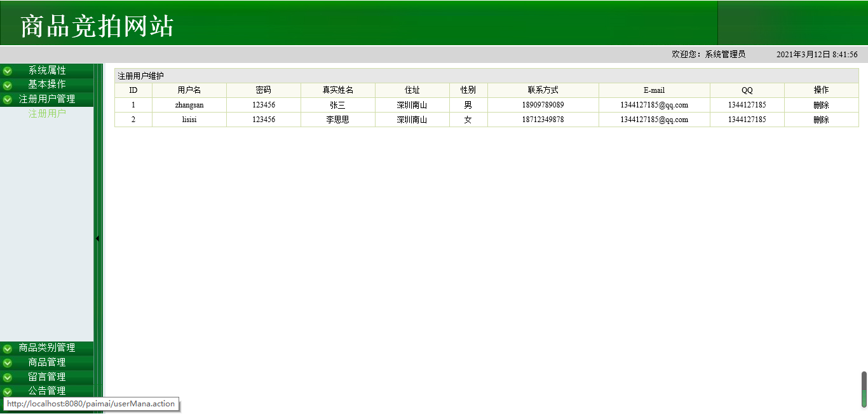Expand the 公告管理 menu section
Viewport: 868px width, 414px height.
click(x=47, y=391)
